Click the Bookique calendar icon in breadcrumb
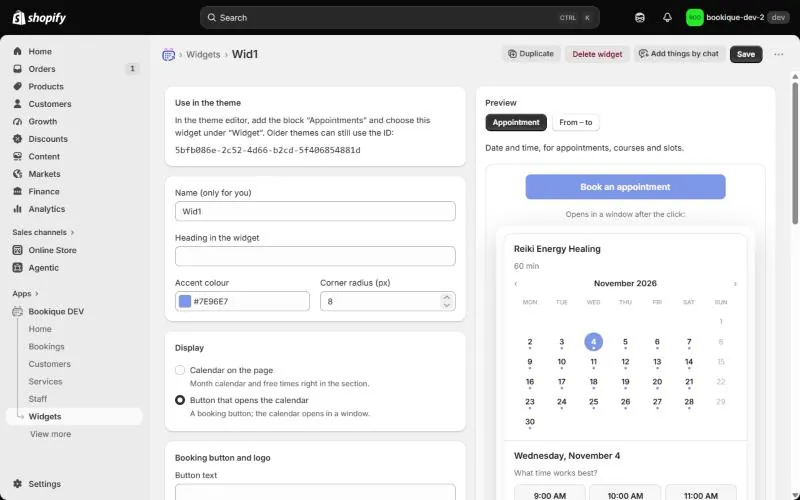This screenshot has height=500, width=800. tap(168, 55)
